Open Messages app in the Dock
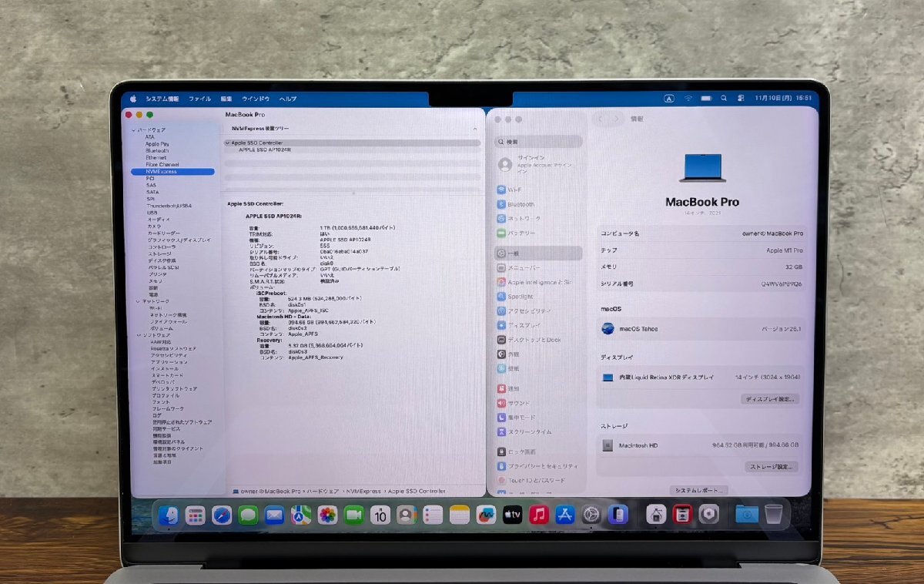The height and width of the screenshot is (584, 924). click(248, 515)
